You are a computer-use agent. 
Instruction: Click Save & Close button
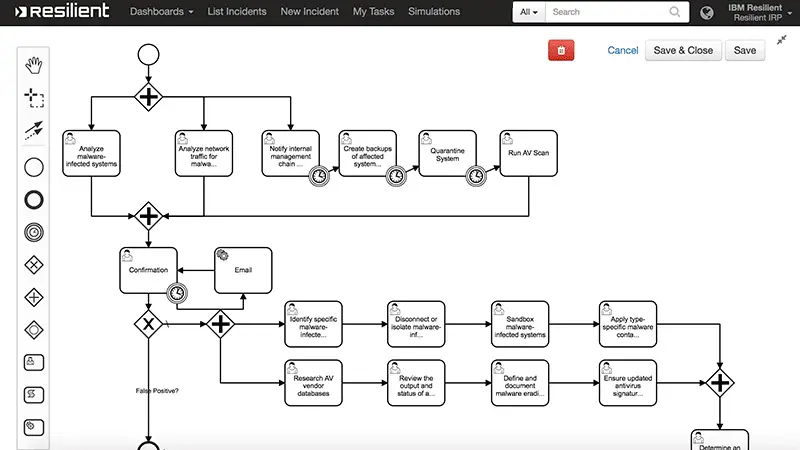[x=683, y=51]
